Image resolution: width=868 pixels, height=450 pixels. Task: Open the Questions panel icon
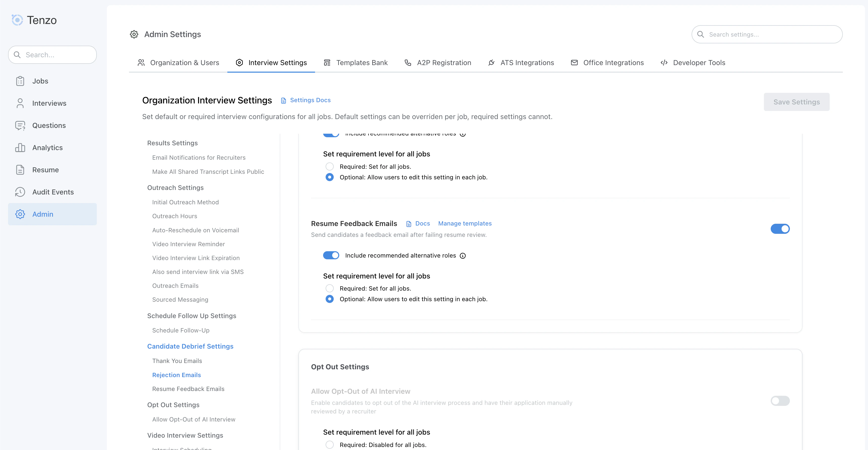tap(20, 125)
